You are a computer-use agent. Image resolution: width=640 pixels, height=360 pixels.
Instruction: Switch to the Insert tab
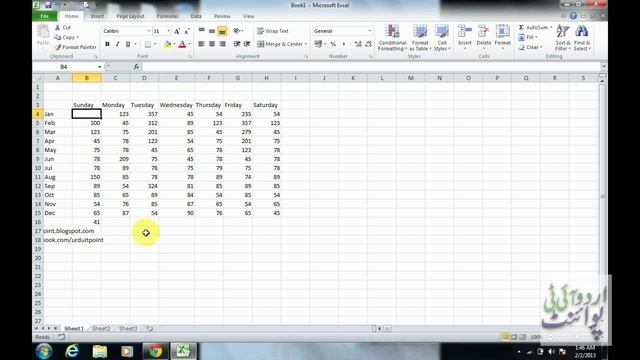pos(97,16)
